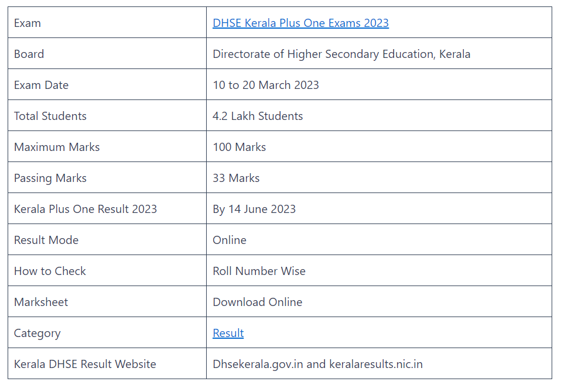Select the Marksheet row label
Image resolution: width=561 pixels, height=392 pixels.
(41, 302)
